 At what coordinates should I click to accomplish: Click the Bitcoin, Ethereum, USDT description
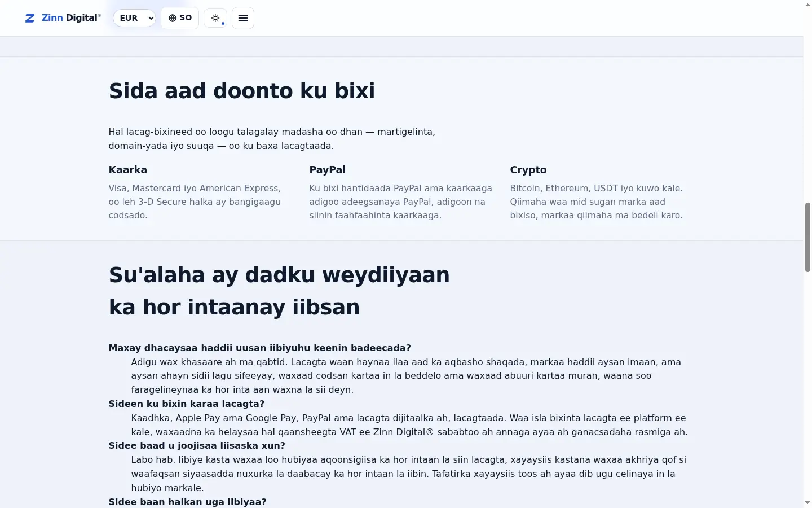pos(597,202)
